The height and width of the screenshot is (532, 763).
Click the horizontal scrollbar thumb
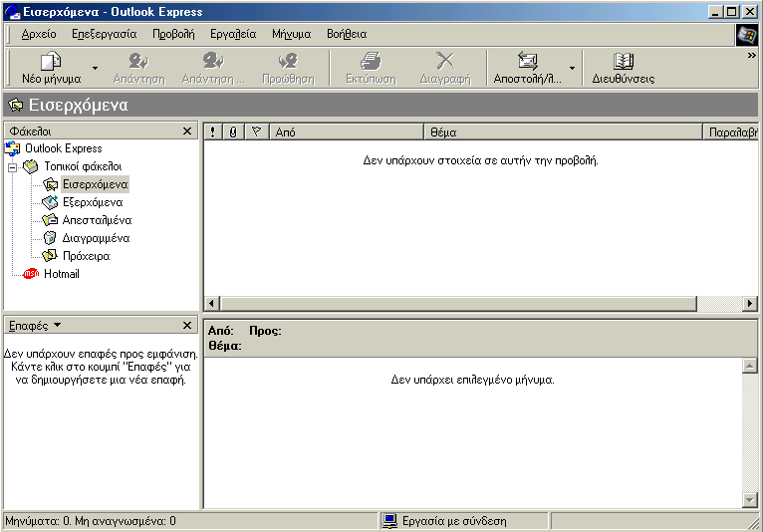click(458, 303)
